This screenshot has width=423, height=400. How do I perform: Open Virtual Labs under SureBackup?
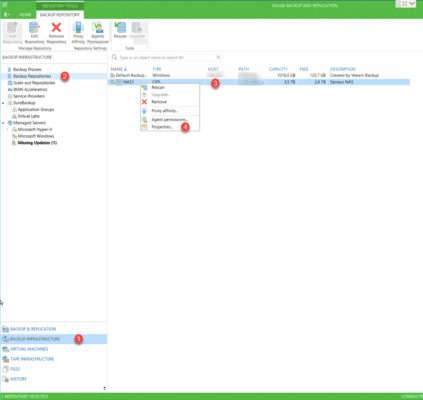pyautogui.click(x=29, y=116)
